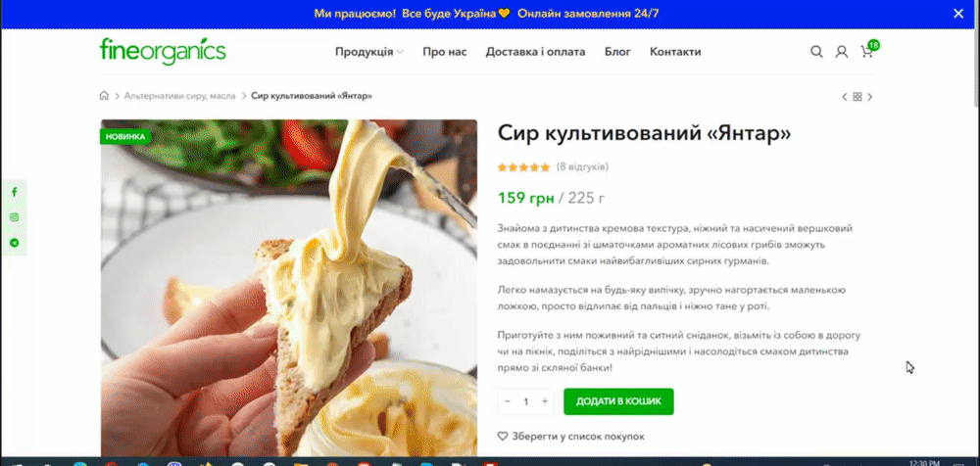Screen dimensions: 980x466
Task: Open the search magnifier icon
Action: (x=816, y=52)
